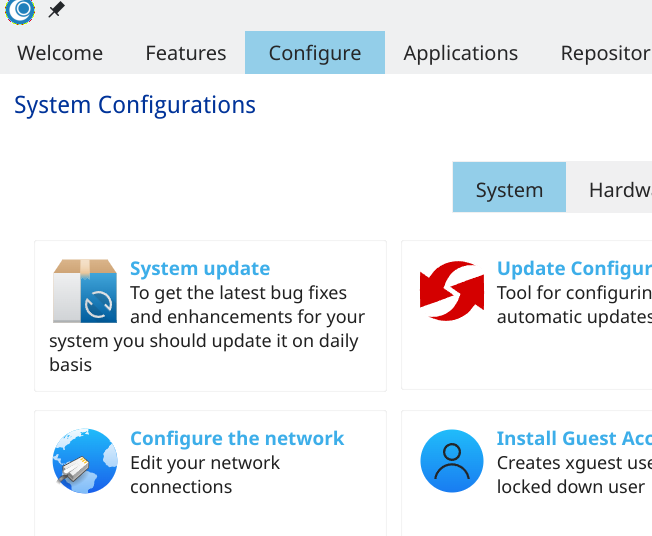Open the Features tab
Viewport: 652px width, 536px height.
pyautogui.click(x=185, y=53)
